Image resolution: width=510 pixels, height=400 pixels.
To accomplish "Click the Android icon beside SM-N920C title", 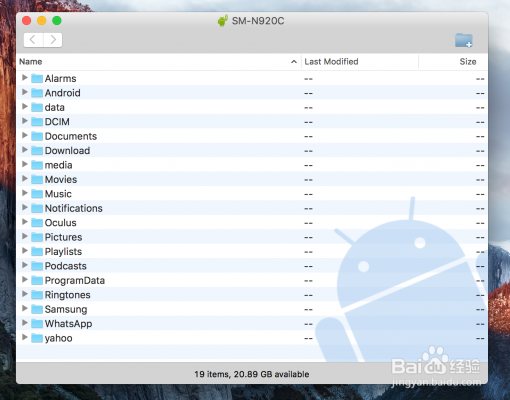I will click(223, 21).
